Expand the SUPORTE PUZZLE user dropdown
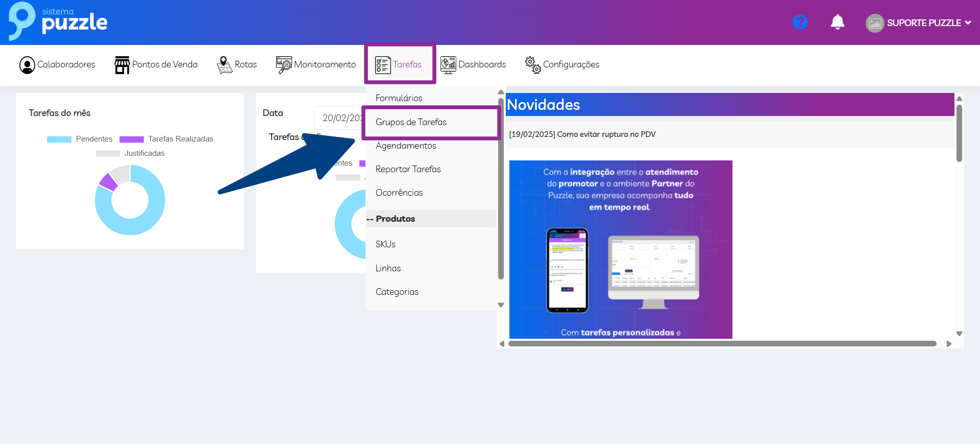This screenshot has width=980, height=444. point(919,23)
